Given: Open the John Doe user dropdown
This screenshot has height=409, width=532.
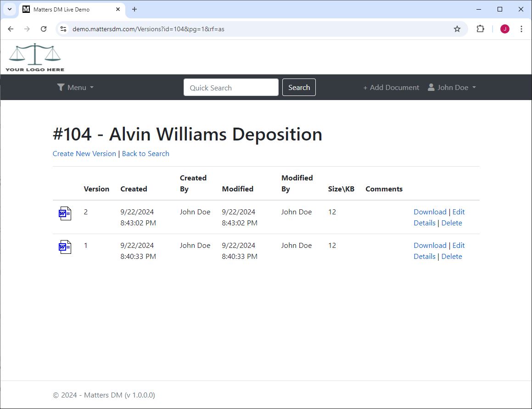Looking at the screenshot, I should [x=452, y=88].
